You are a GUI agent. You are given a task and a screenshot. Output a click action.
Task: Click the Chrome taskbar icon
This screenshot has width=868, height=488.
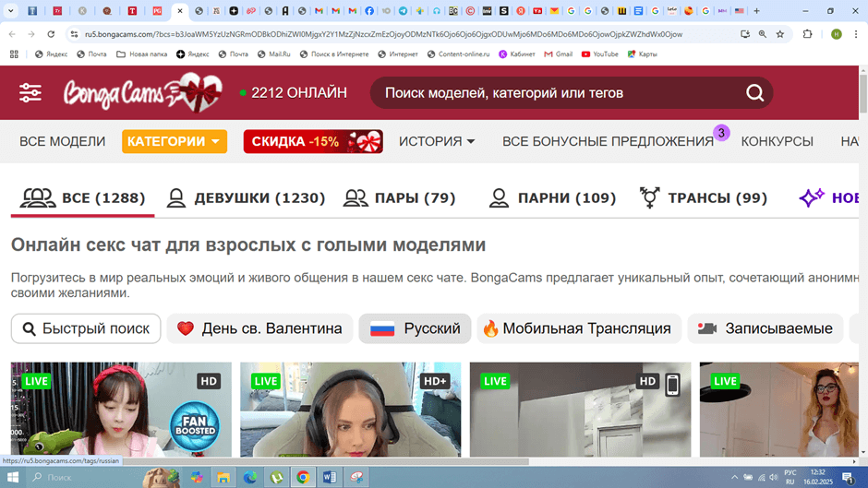tap(303, 477)
